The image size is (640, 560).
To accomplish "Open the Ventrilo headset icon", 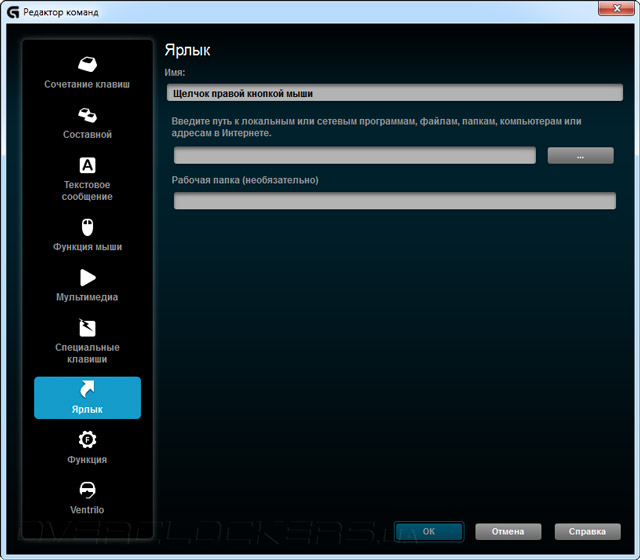I will click(x=87, y=490).
